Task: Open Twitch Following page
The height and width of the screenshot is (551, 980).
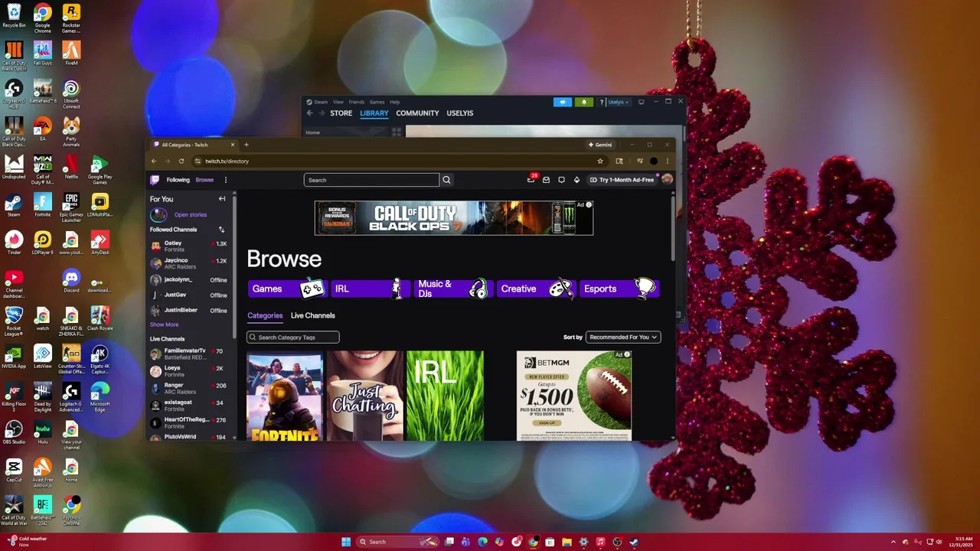Action: click(178, 180)
